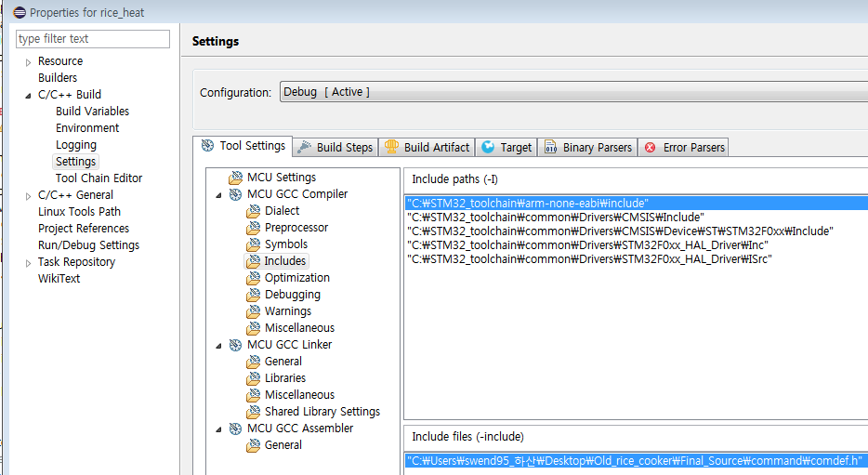Click the Build Artifact trophy icon

click(x=392, y=147)
